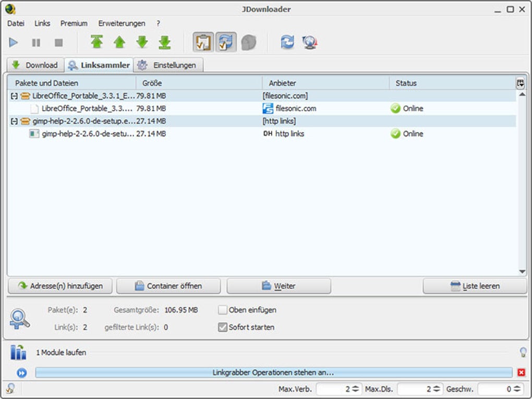Select the LibreOffice_Portable file row
This screenshot has height=399, width=532.
coord(262,108)
